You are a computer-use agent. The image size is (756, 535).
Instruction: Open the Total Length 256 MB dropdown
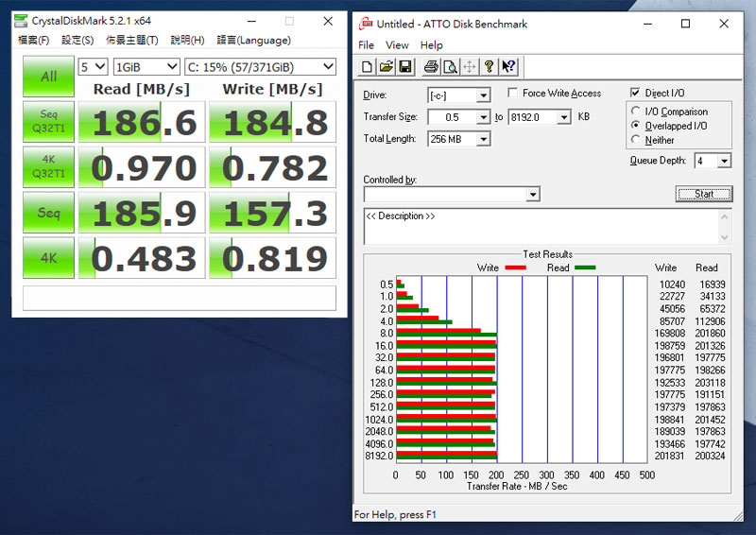(483, 139)
